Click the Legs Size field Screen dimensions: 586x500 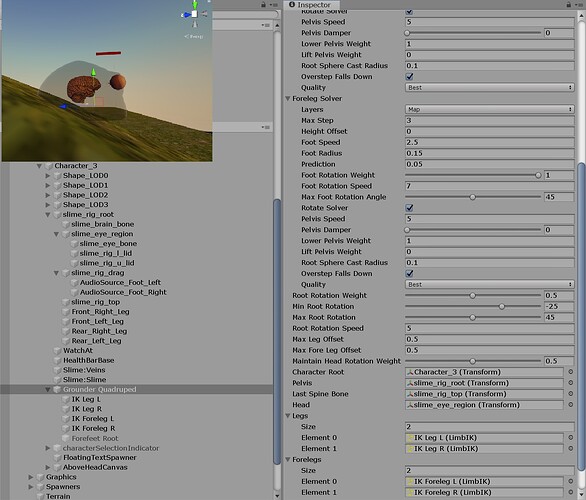(x=490, y=426)
